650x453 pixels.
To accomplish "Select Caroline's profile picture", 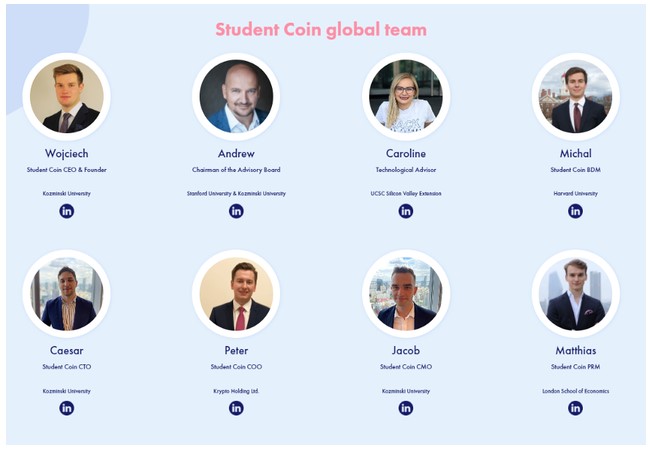I will (x=406, y=96).
